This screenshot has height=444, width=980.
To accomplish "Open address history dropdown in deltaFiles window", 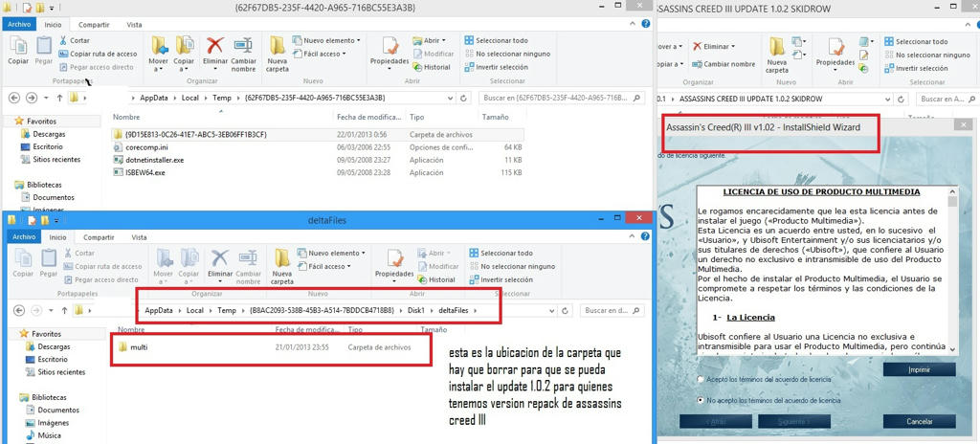I will 551,310.
